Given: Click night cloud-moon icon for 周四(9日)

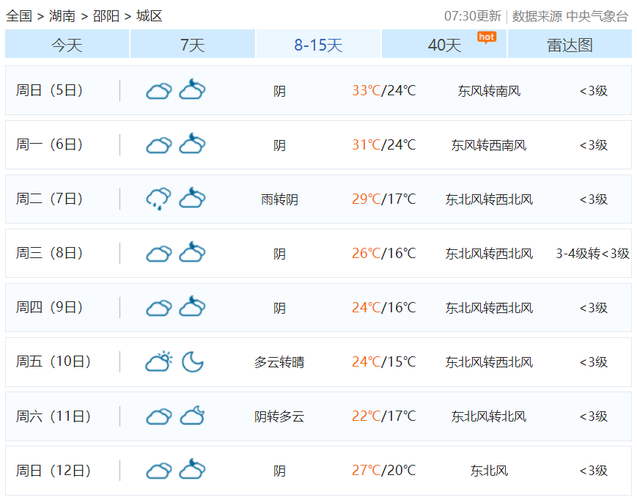Looking at the screenshot, I should click(192, 307).
